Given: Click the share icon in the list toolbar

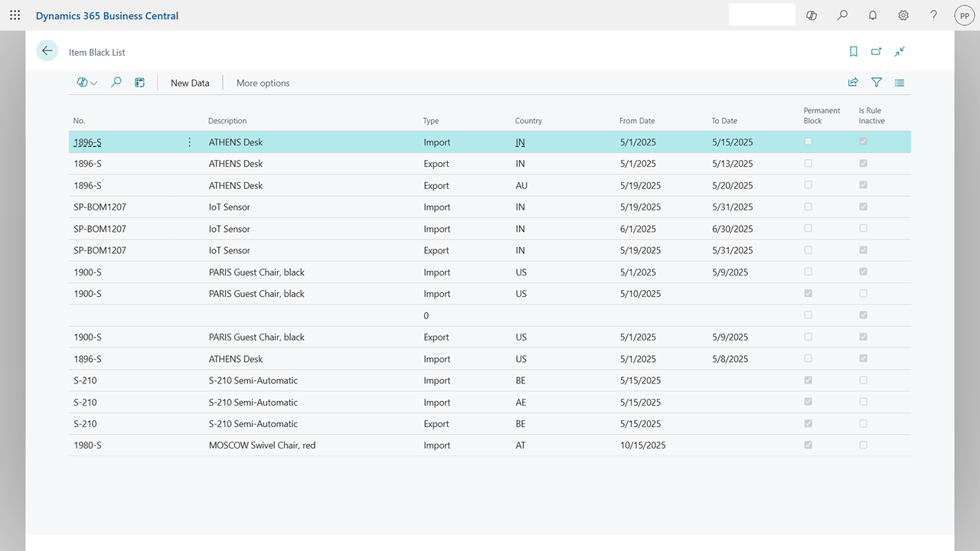Looking at the screenshot, I should click(853, 83).
